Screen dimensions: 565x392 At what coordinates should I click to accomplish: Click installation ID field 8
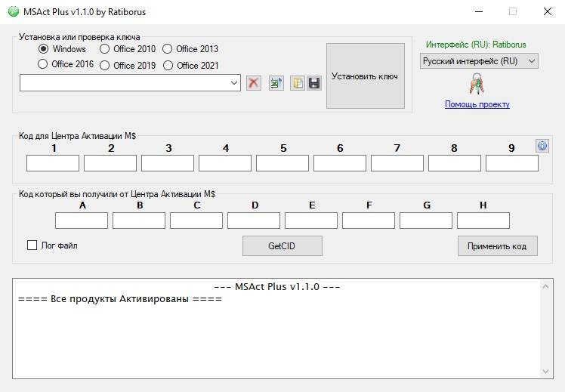455,163
